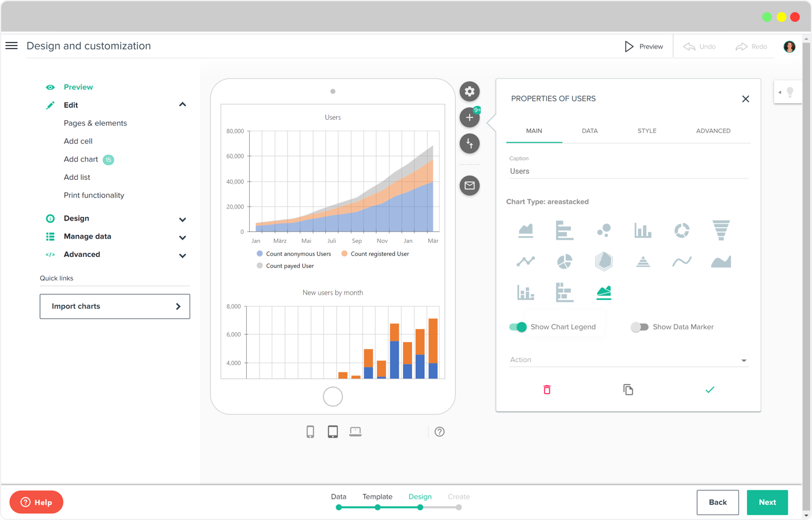Screen dimensions: 812x520
Task: Select the MAIN tab
Action: pos(534,131)
